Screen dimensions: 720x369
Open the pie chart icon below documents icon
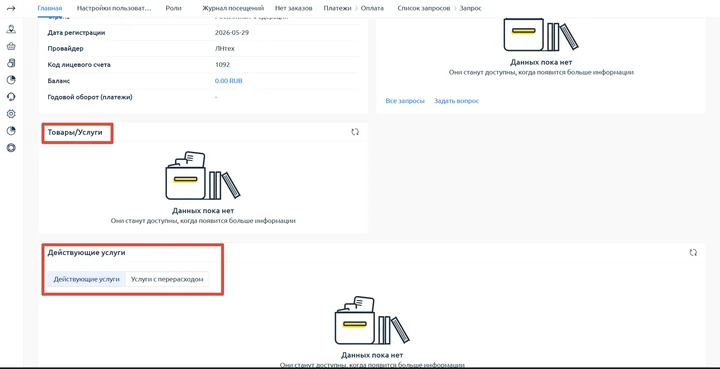click(x=11, y=80)
